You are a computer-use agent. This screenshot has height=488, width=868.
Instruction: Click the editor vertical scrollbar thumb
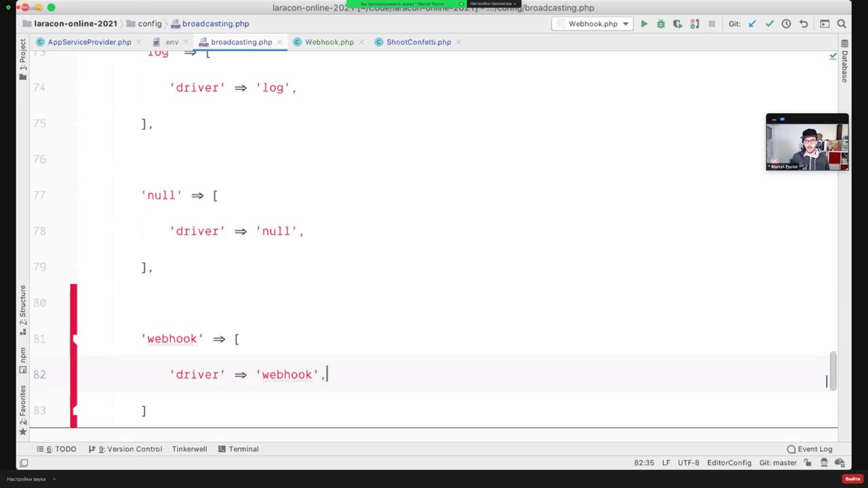833,371
